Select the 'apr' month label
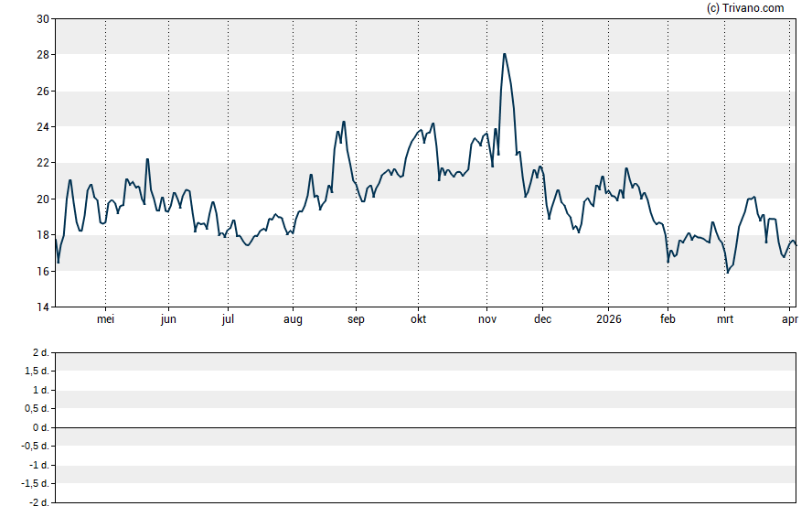This screenshot has width=812, height=517. pos(790,319)
